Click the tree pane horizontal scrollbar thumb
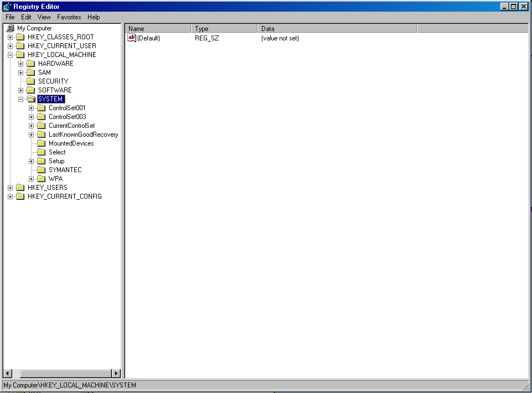Viewport: 532px width, 393px height. tap(66, 373)
